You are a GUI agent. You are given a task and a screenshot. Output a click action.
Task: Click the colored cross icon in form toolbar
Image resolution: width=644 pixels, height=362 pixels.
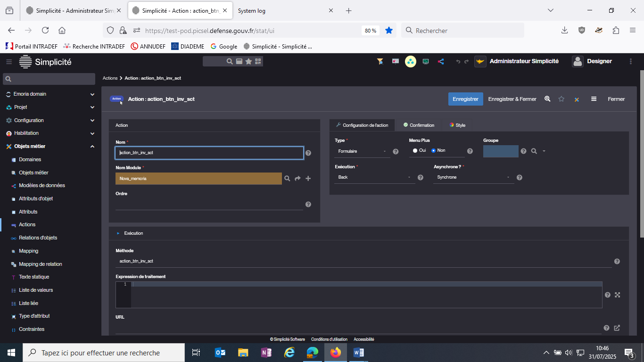[577, 99]
